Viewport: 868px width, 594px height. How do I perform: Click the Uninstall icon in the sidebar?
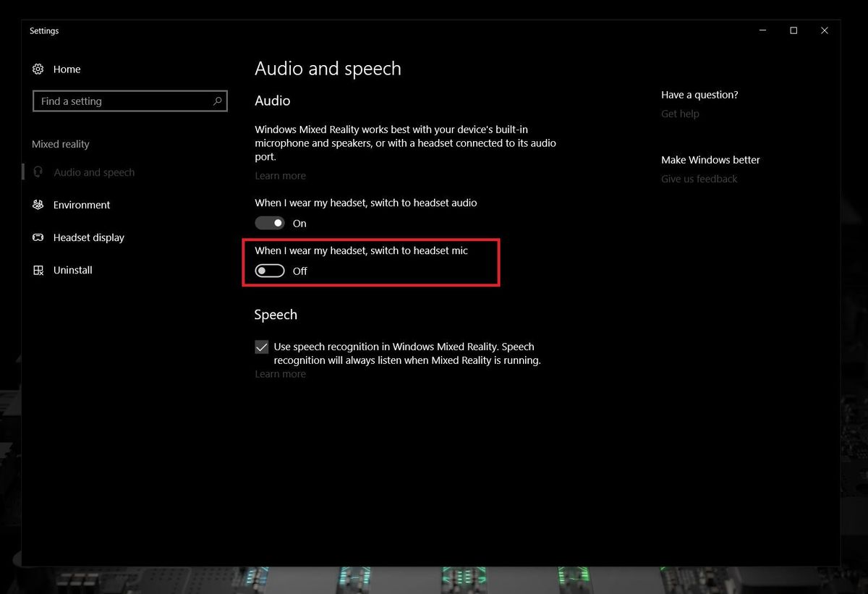38,270
